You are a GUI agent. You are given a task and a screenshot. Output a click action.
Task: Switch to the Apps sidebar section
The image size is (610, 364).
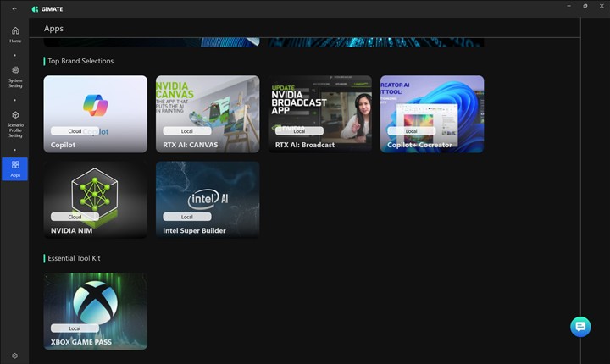(x=15, y=168)
